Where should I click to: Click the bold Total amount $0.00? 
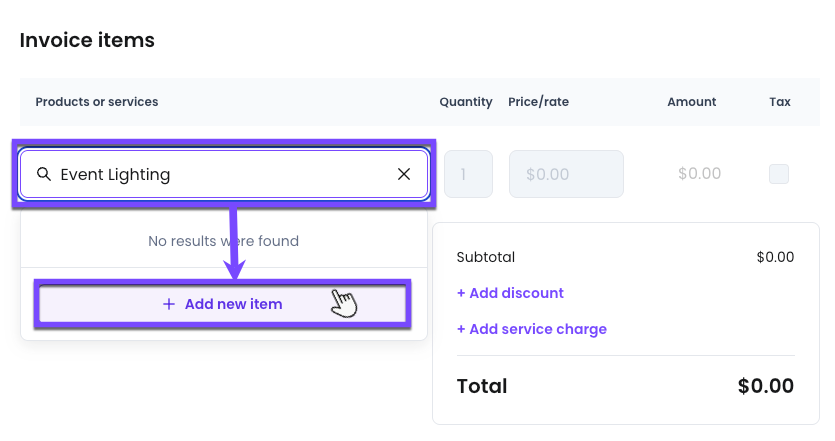[x=765, y=386]
